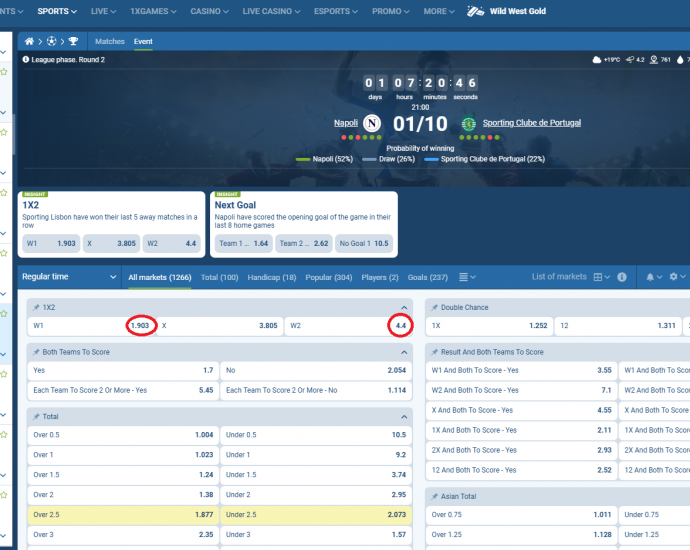This screenshot has height=550, width=690.
Task: Open the markets settings gear
Action: coord(677,277)
